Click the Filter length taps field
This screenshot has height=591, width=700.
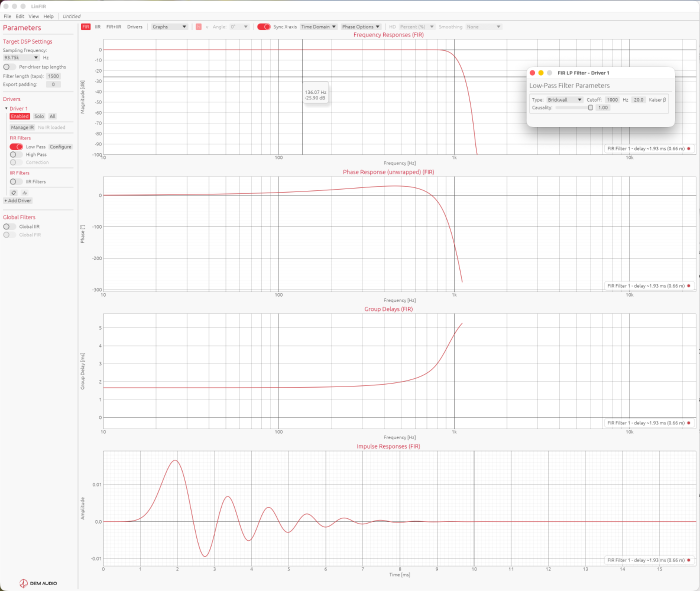53,76
